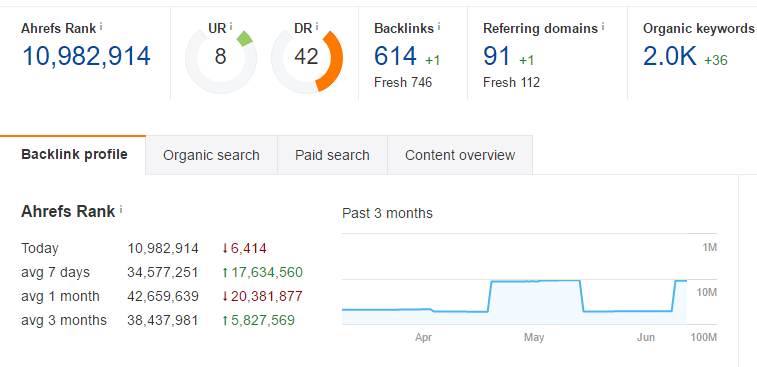Screen dimensions: 757x367
Task: Click the avg 7 days rank change value
Action: [x=262, y=272]
